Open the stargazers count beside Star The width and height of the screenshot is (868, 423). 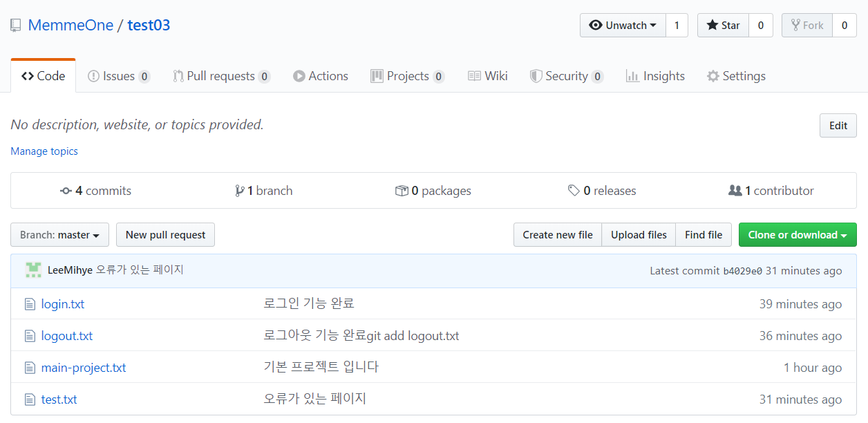[x=761, y=26]
